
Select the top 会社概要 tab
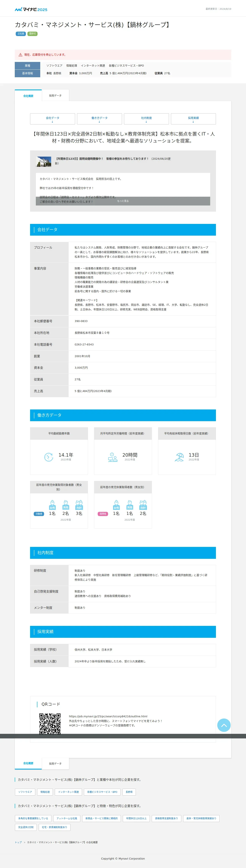[x=28, y=96]
